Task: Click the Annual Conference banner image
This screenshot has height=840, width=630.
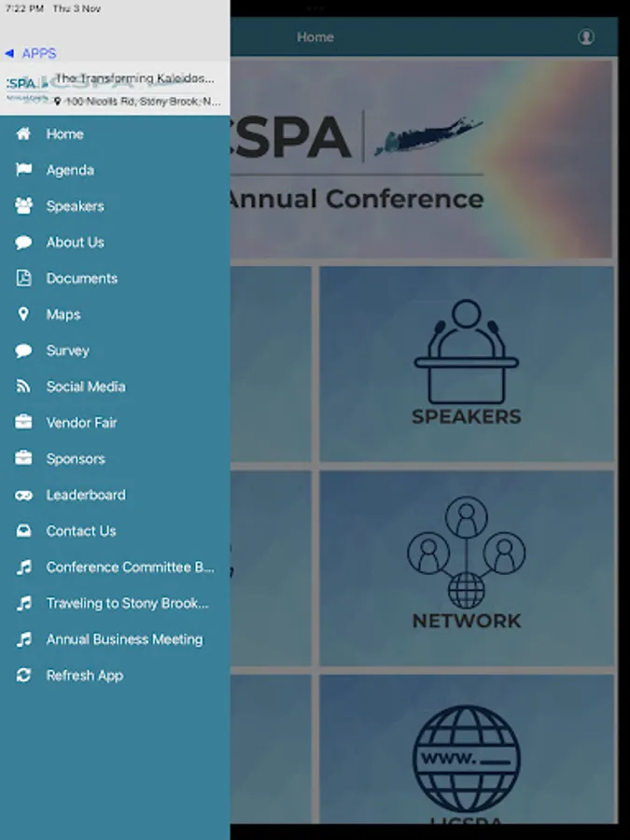Action: click(x=422, y=159)
